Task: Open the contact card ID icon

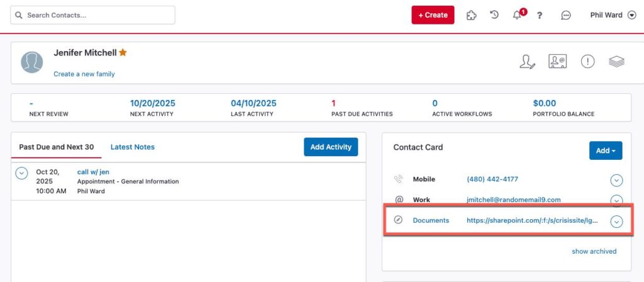Action: click(x=557, y=62)
